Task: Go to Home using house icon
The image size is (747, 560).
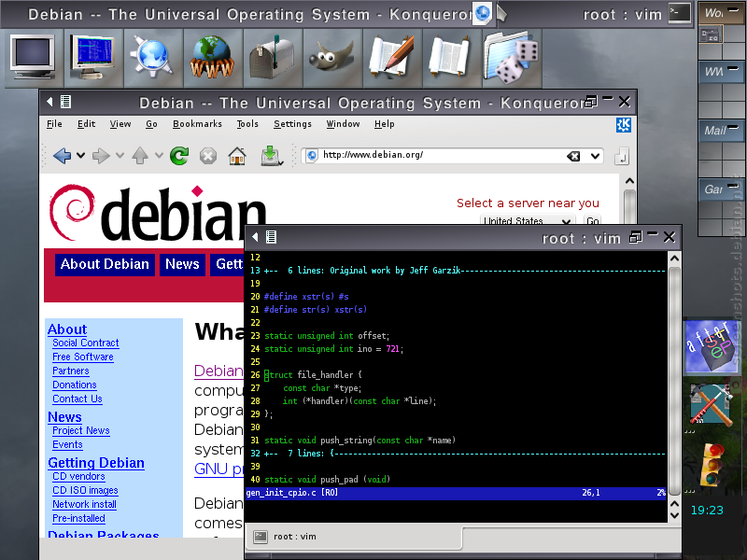Action: (237, 155)
